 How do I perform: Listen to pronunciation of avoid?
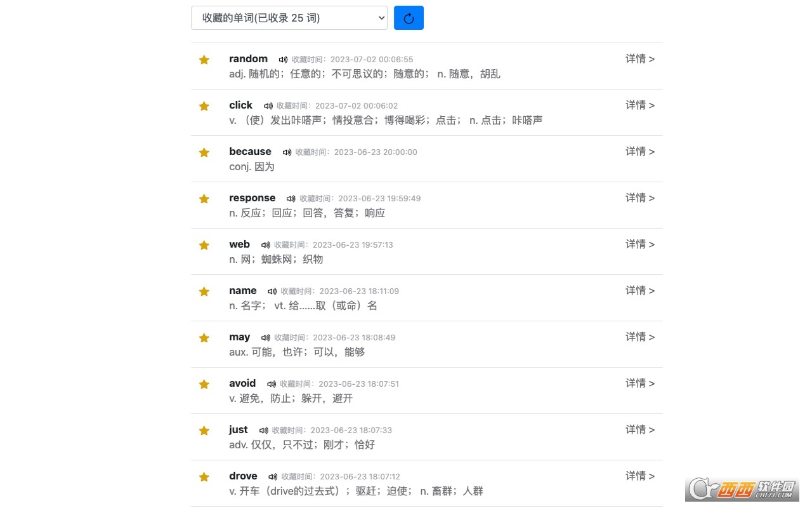pos(272,384)
